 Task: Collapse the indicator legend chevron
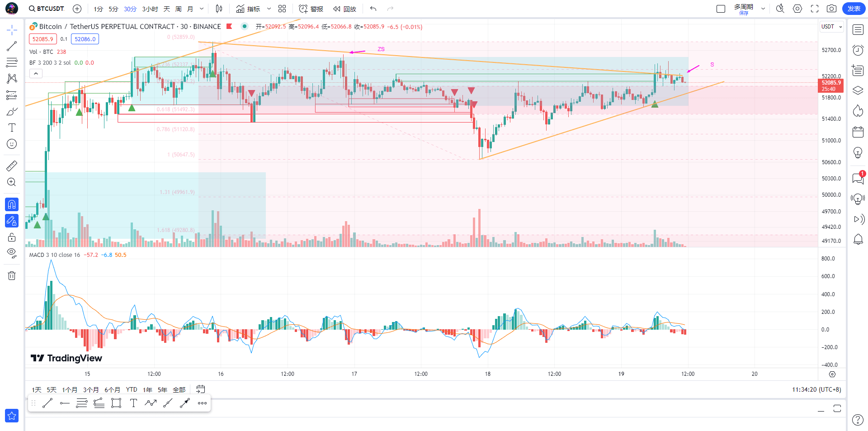[36, 73]
